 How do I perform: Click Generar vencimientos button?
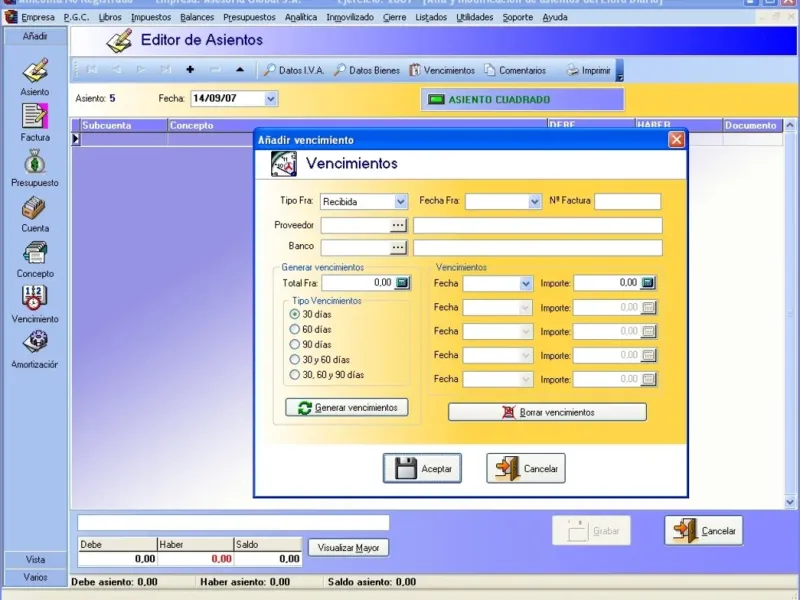[x=346, y=408]
